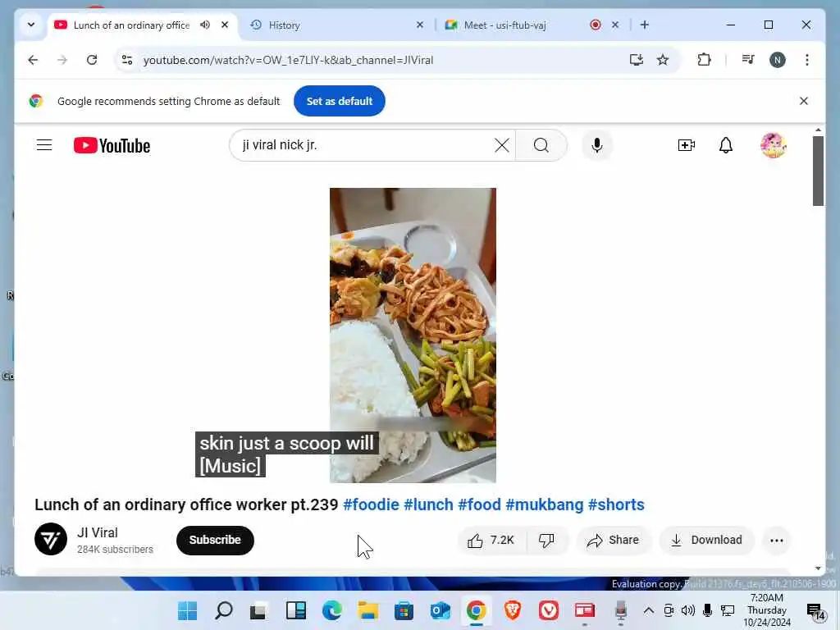Open the #mukbang hashtag link
840x630 pixels.
544,504
